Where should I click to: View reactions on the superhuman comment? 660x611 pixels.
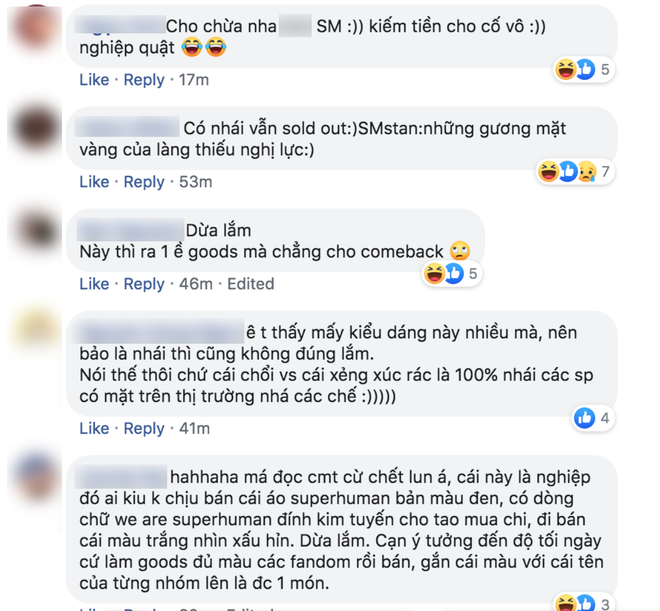583,603
